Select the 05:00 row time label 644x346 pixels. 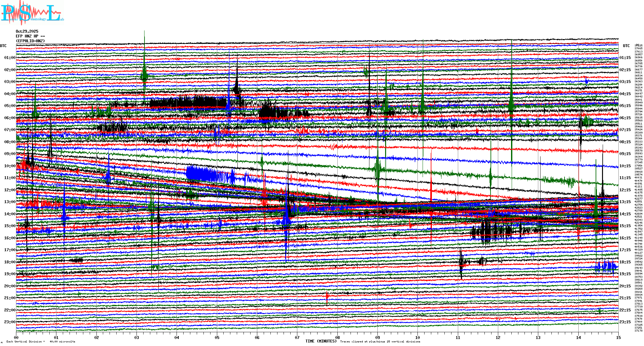point(10,106)
